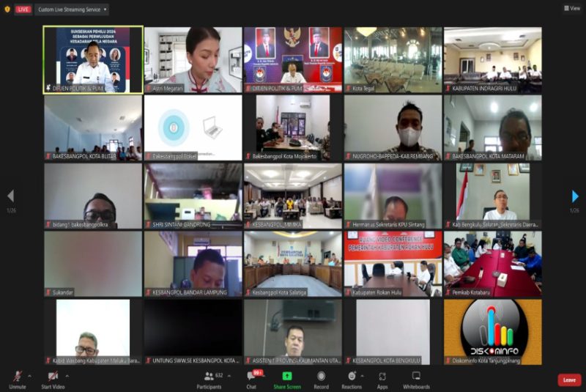Click the Participants label text
The height and width of the screenshot is (392, 586).
coord(209,387)
